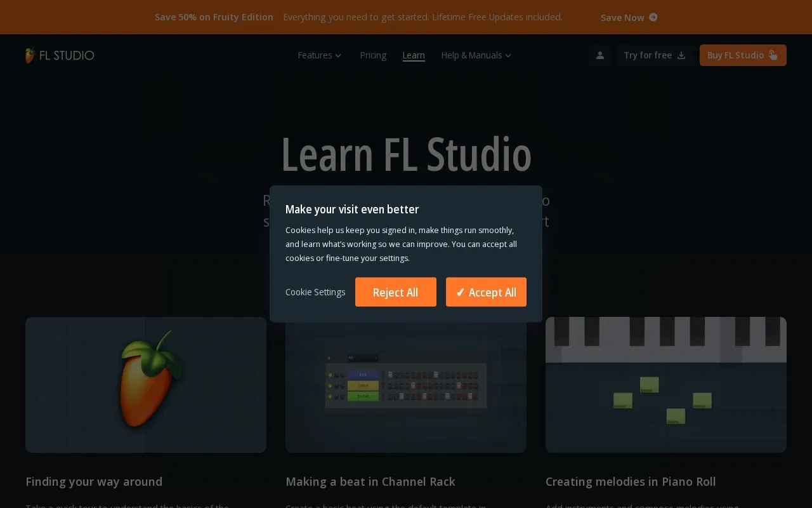Click the hand pointer icon in Buy FL Studio

point(773,55)
